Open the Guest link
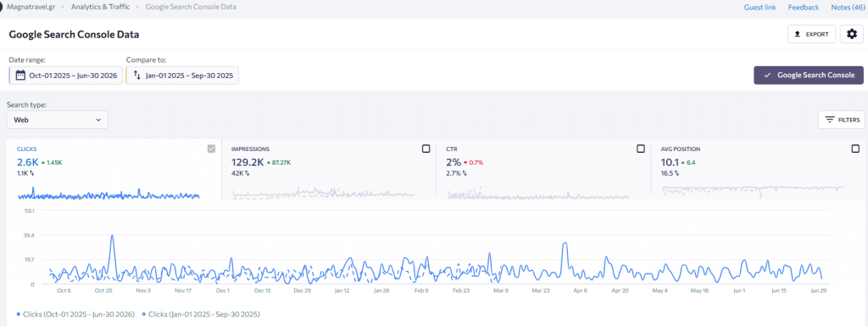The width and height of the screenshot is (868, 326). click(x=760, y=7)
